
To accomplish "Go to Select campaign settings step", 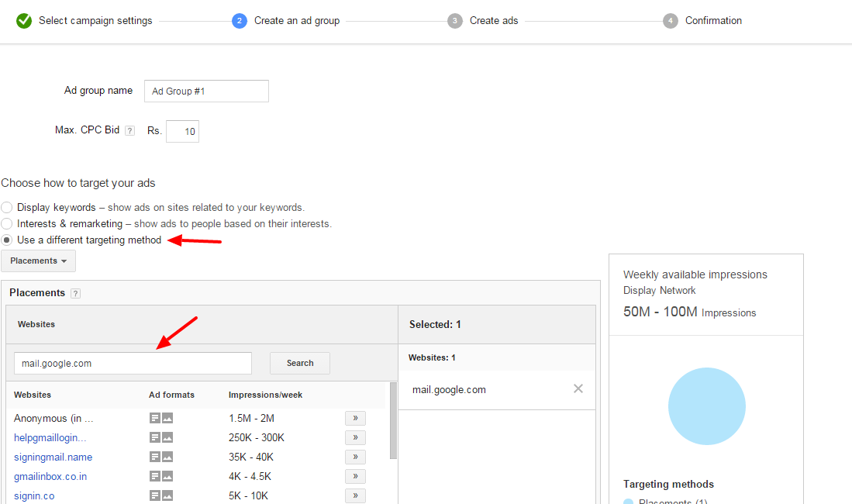I will tap(95, 21).
